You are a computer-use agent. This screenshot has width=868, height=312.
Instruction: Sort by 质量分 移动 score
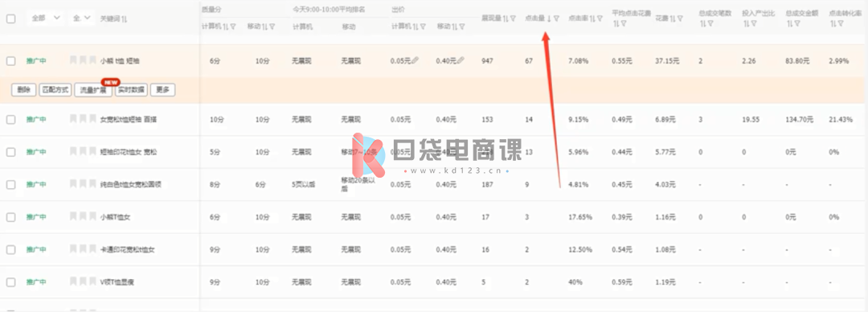[264, 27]
